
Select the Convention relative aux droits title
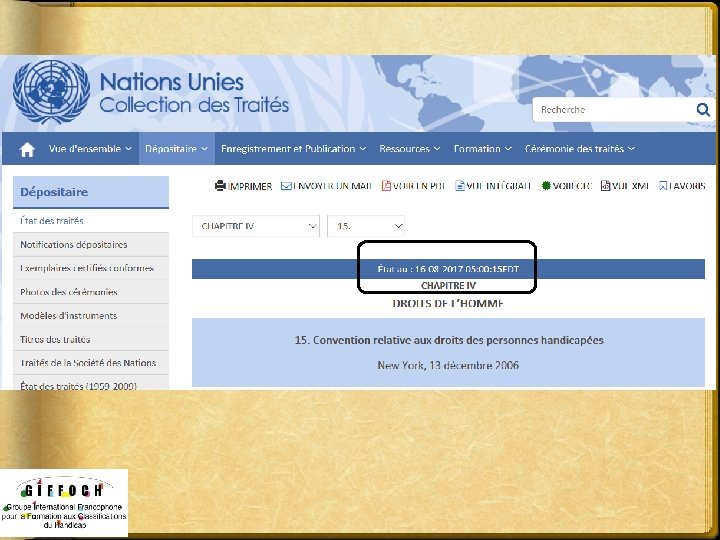[449, 340]
